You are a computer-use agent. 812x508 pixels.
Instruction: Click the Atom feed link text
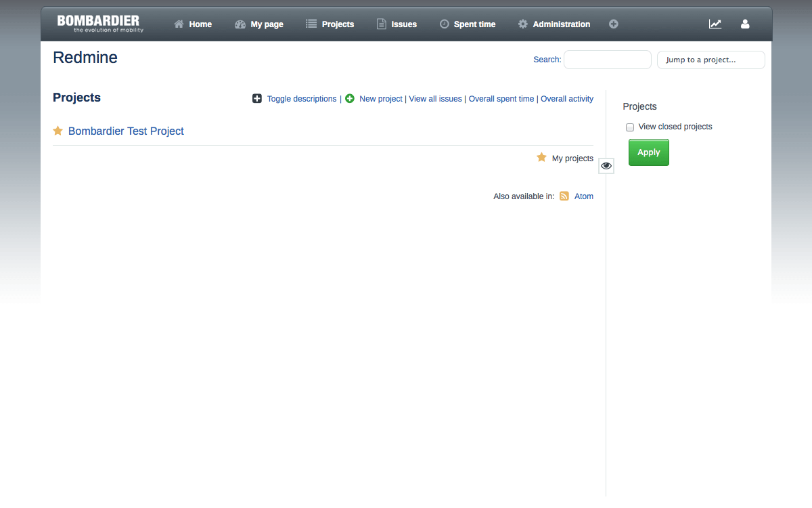tap(584, 196)
